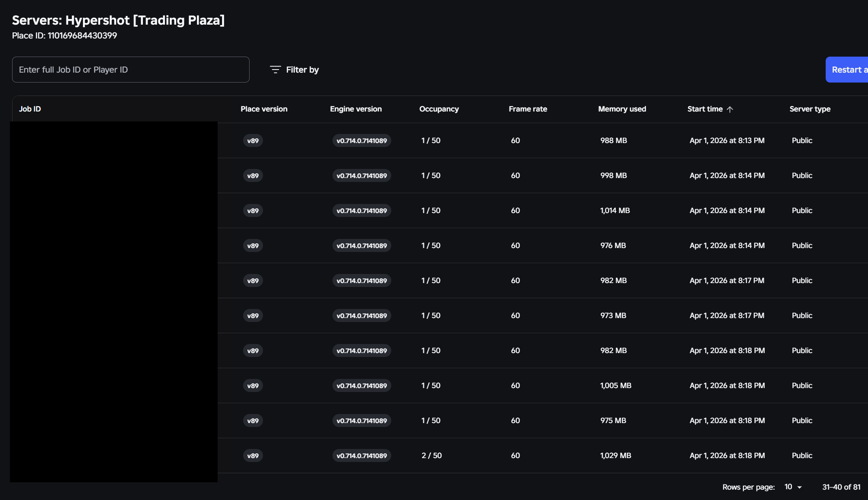The image size is (868, 500).
Task: Click the 998 MB memory cell
Action: 614,175
